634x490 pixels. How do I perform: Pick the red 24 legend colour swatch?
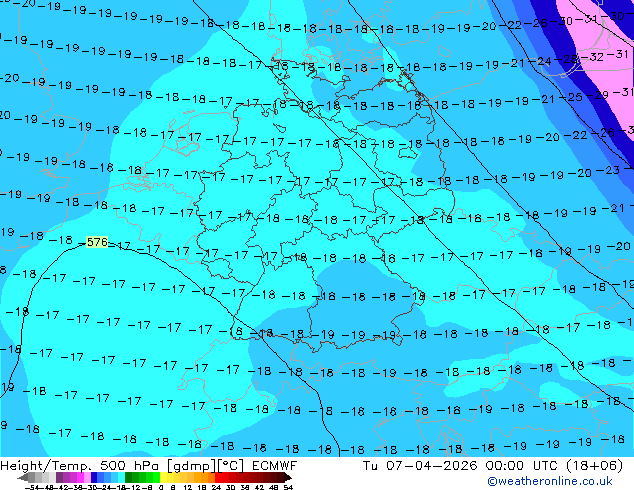(x=218, y=477)
